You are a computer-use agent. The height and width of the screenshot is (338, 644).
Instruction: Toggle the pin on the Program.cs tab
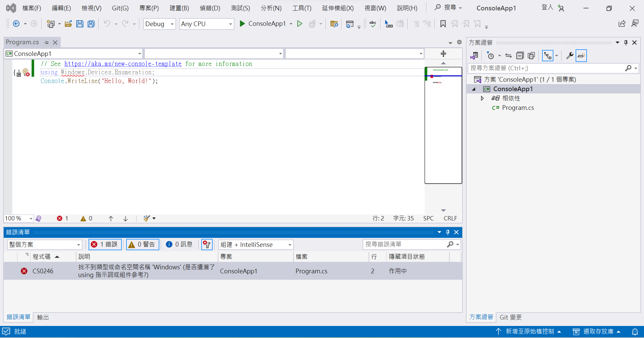47,43
